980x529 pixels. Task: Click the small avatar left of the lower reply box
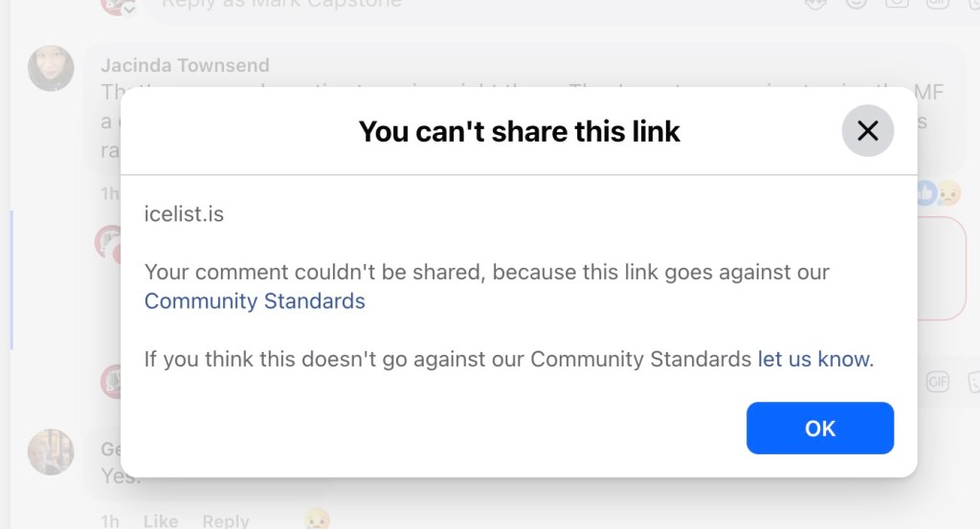point(110,382)
